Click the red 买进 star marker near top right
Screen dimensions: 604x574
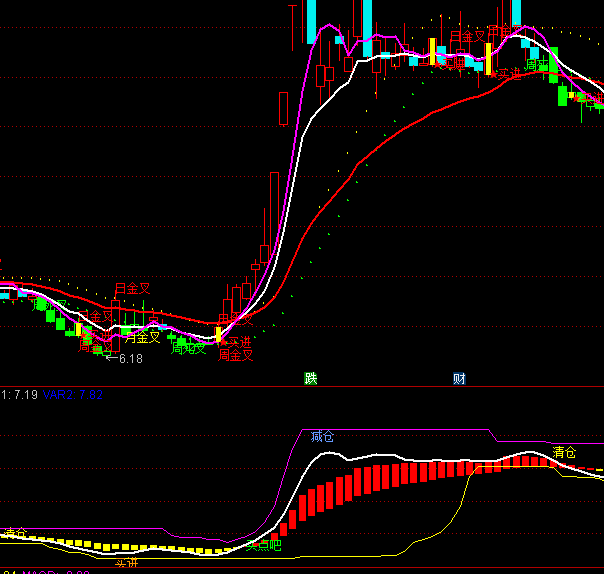pos(507,73)
